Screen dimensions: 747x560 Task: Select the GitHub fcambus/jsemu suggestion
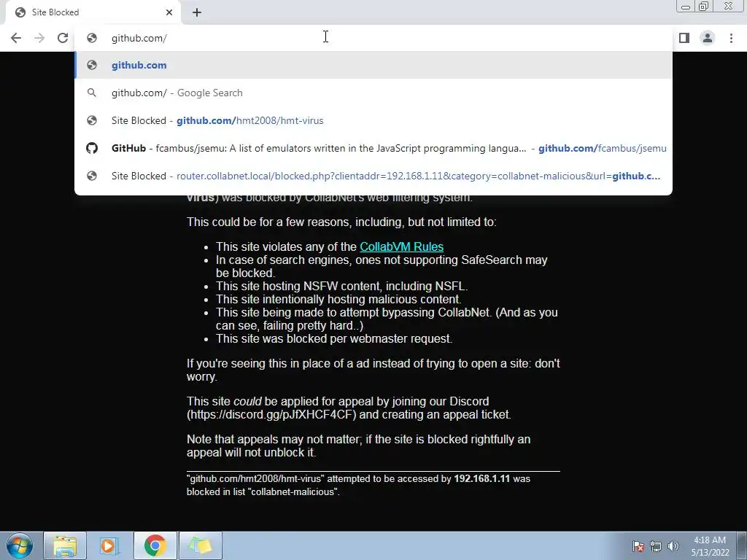[373, 148]
